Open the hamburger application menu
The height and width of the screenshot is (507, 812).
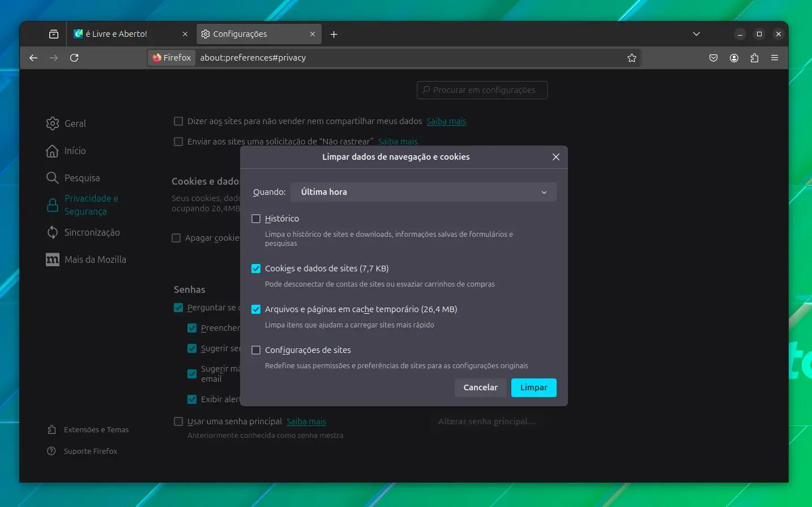coord(775,58)
